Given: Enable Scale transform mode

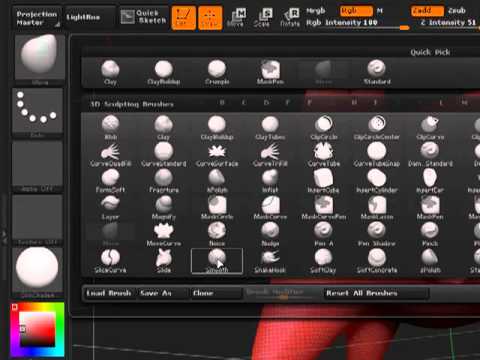Looking at the screenshot, I should coord(263,18).
